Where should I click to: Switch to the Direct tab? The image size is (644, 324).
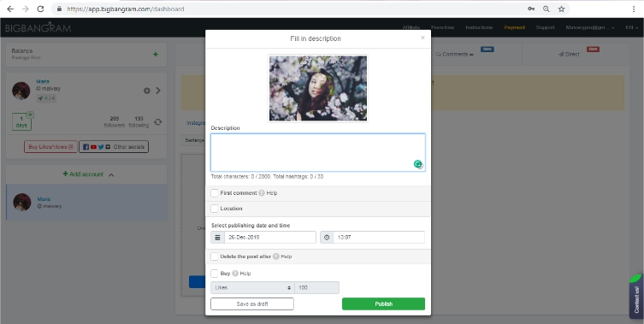pyautogui.click(x=570, y=54)
